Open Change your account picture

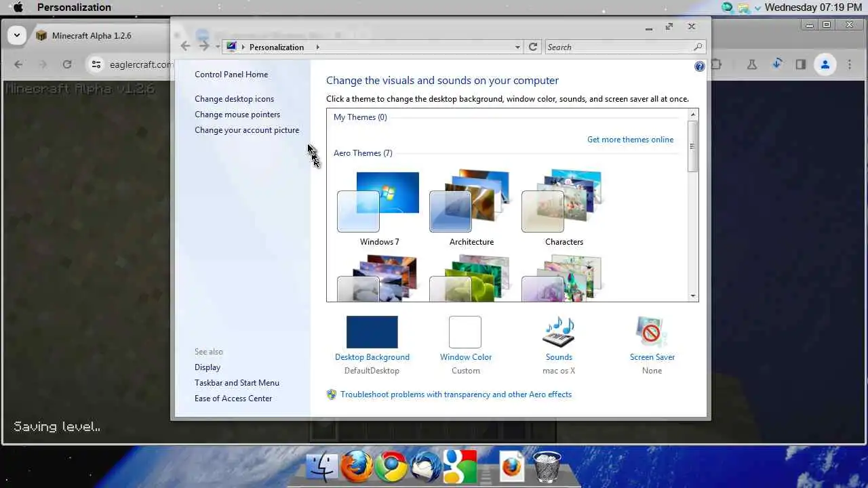(247, 130)
